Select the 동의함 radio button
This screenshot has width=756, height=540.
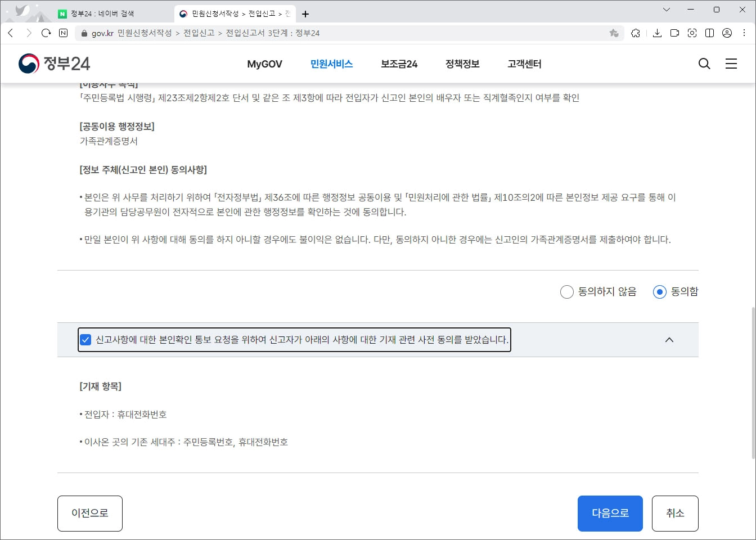(x=659, y=291)
